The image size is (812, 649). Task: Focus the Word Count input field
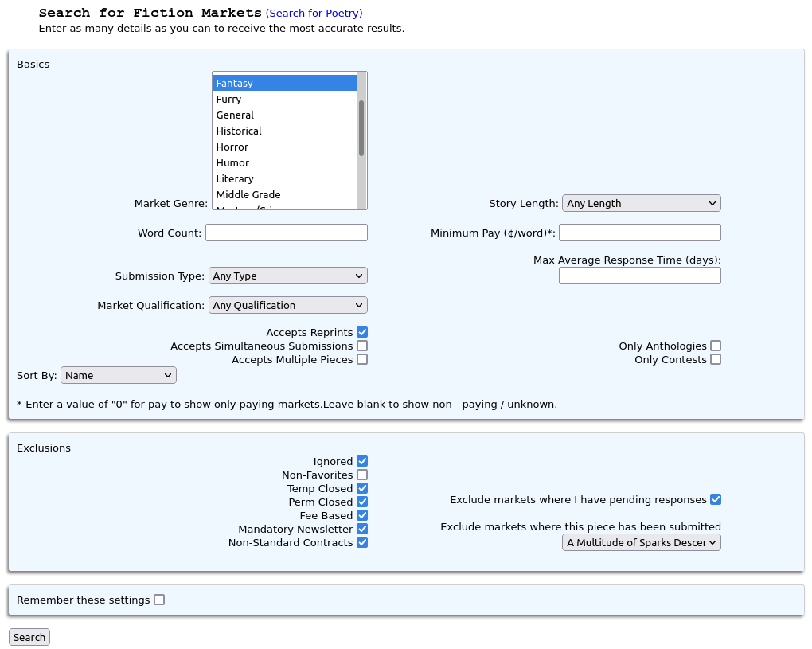tap(287, 233)
